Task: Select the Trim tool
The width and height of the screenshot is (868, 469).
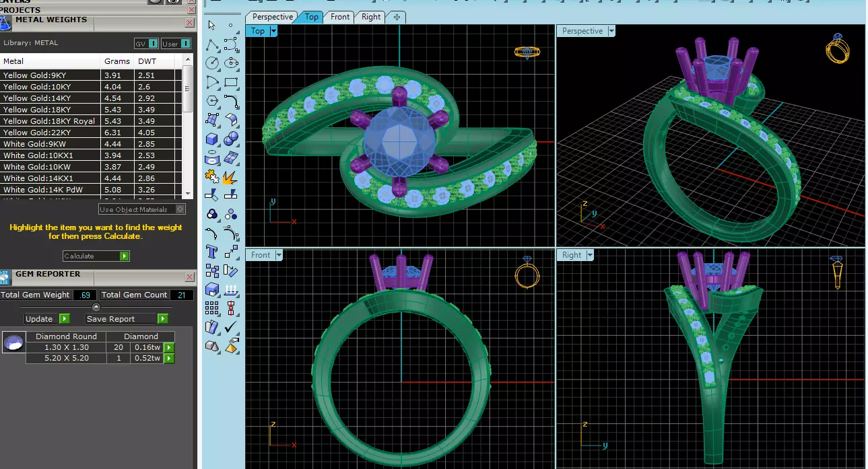Action: (x=211, y=196)
